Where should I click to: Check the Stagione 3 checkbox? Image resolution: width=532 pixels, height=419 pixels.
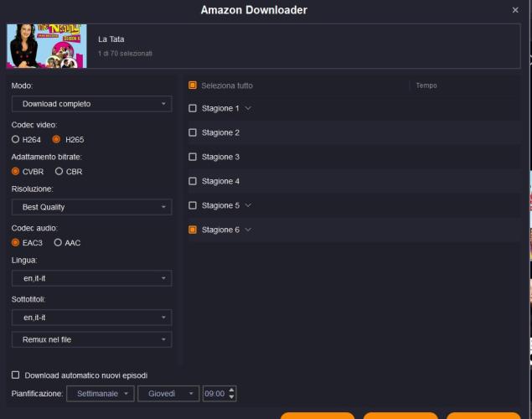[x=193, y=157]
